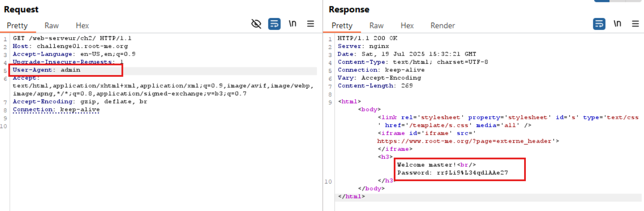Click the User-Agent: admin header line

47,70
